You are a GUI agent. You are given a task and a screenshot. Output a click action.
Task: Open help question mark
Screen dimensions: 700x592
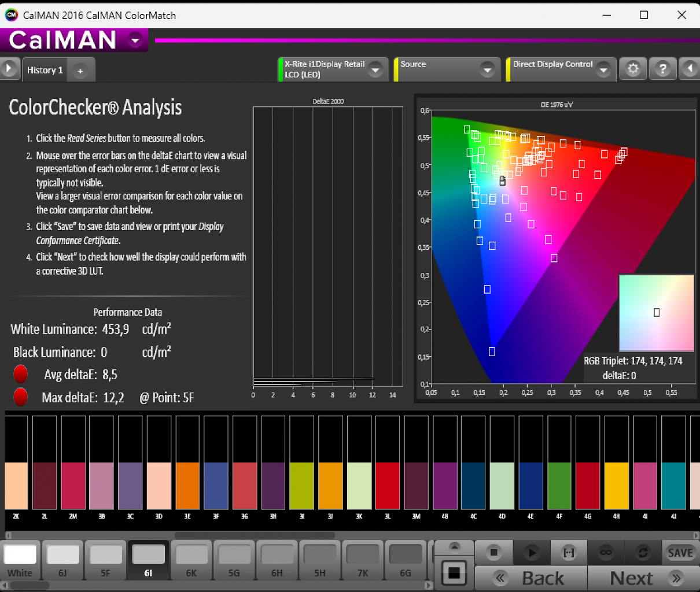click(662, 69)
